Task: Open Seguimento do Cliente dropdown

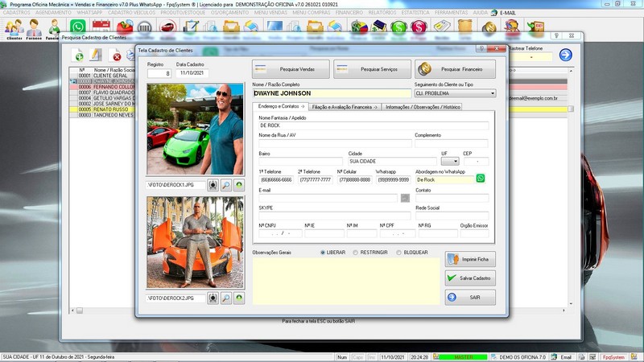Action: pyautogui.click(x=492, y=93)
